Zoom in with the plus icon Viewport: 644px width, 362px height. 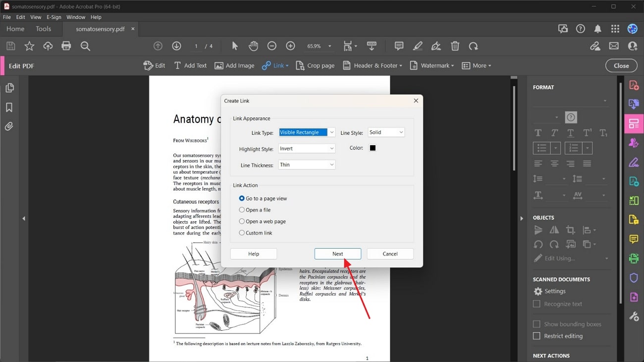(x=291, y=46)
